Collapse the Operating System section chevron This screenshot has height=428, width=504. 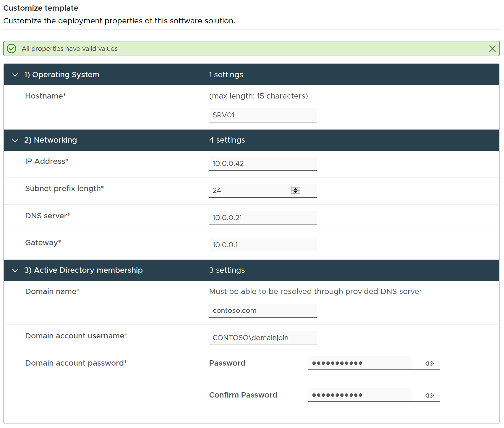15,75
